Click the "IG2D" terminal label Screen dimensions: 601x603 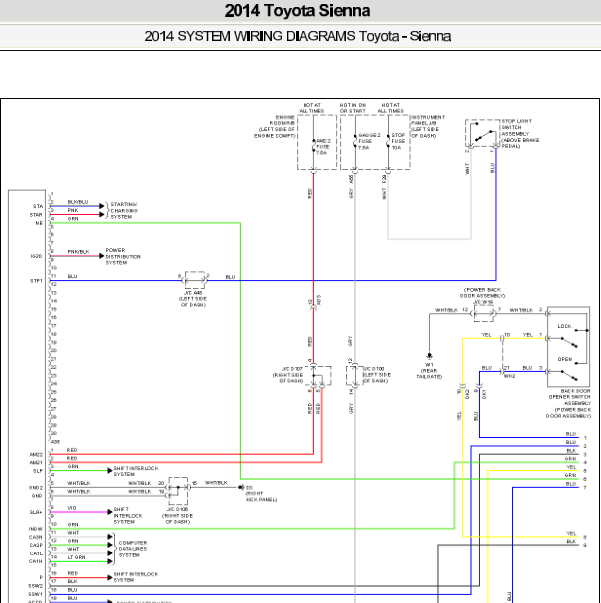pos(36,256)
